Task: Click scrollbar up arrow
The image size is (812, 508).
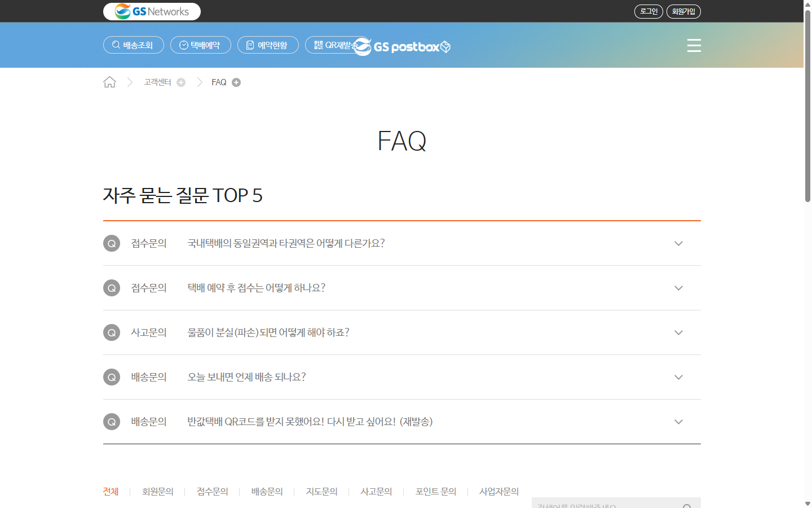Action: (x=807, y=4)
